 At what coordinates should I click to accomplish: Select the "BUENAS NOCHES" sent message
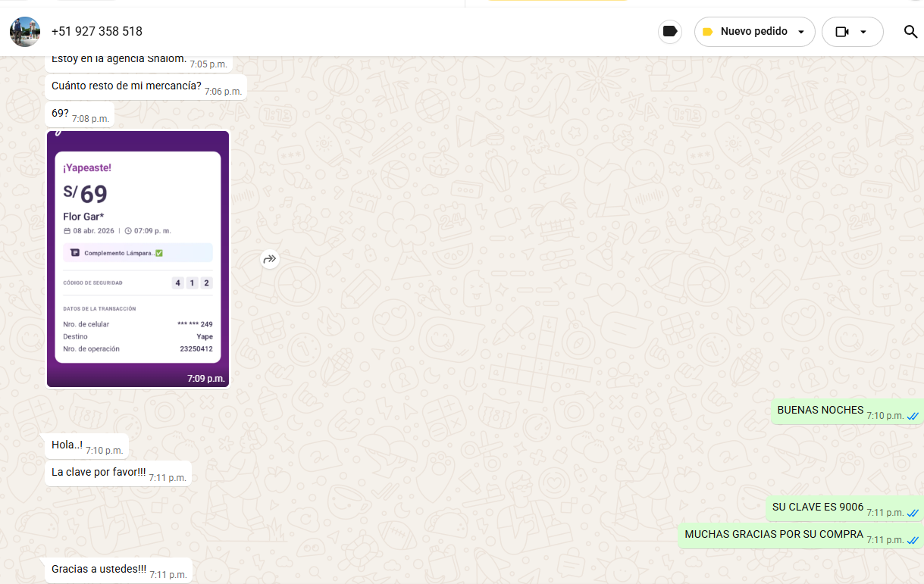point(820,411)
